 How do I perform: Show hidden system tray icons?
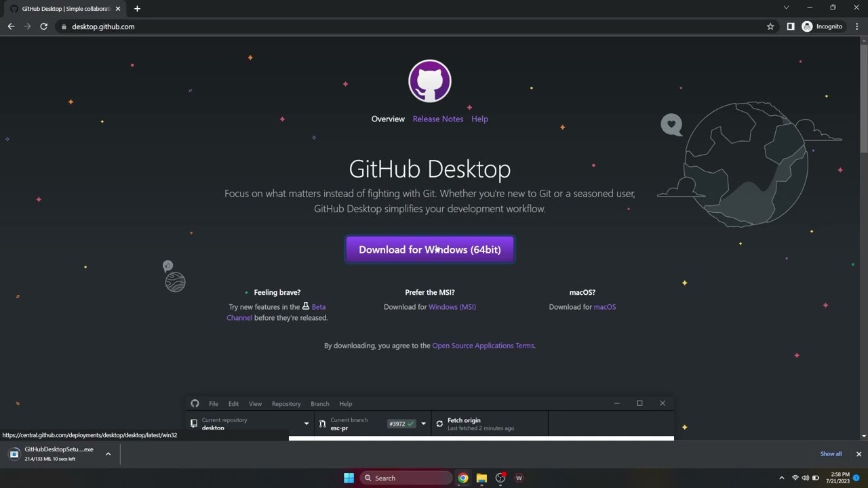click(x=781, y=478)
